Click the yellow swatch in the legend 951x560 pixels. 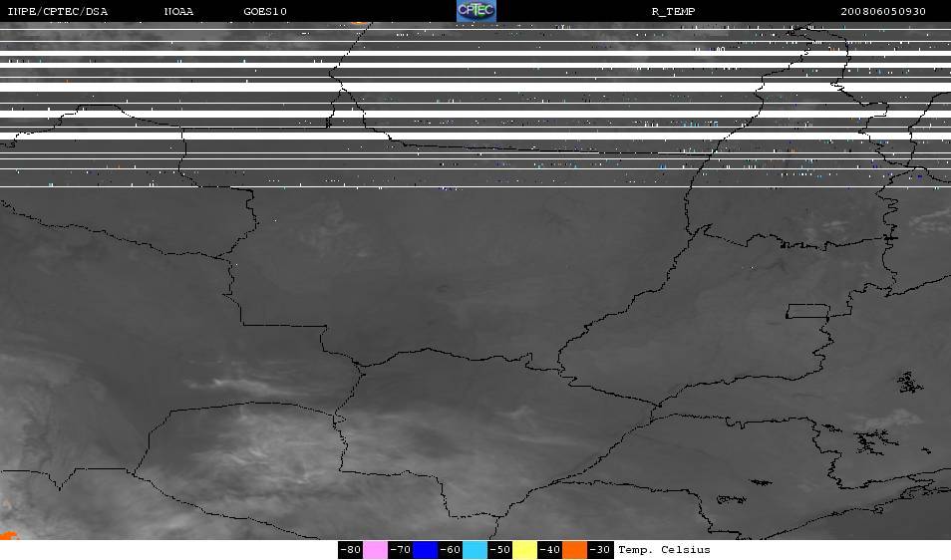524,550
